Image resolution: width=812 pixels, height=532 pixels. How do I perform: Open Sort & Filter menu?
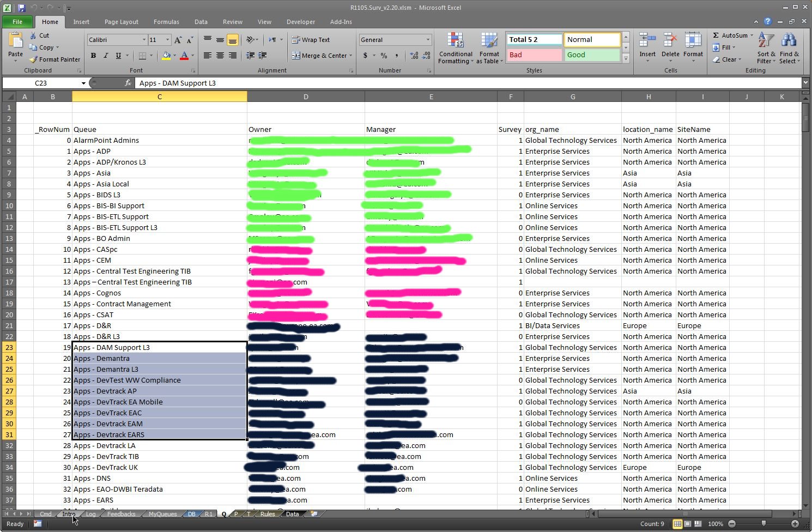[766, 48]
